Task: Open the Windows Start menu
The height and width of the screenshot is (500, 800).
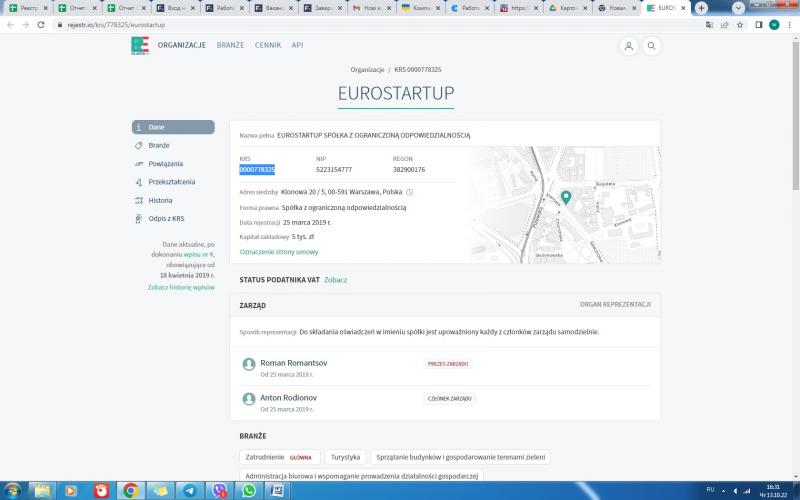Action: tap(13, 491)
